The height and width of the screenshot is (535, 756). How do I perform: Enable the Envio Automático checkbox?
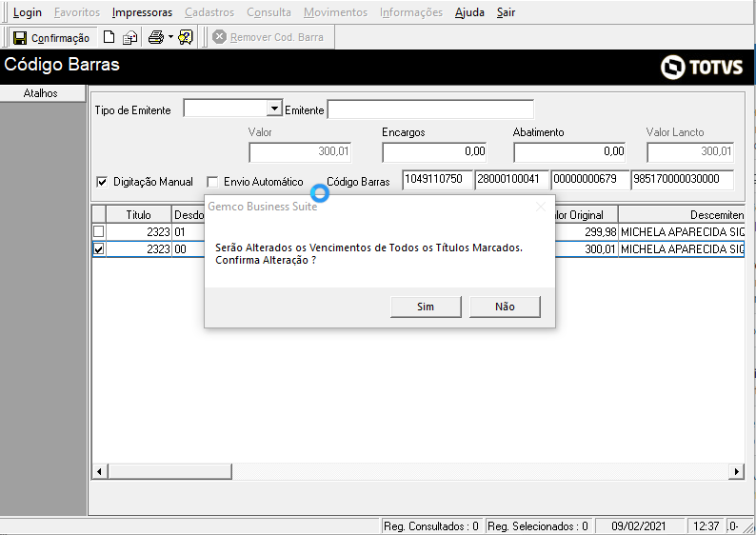point(212,182)
